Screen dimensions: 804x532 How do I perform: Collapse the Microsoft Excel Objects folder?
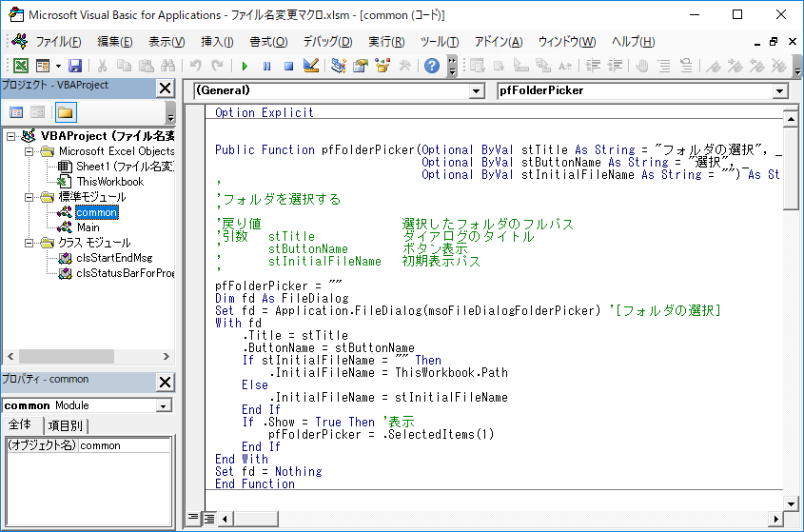coord(29,151)
